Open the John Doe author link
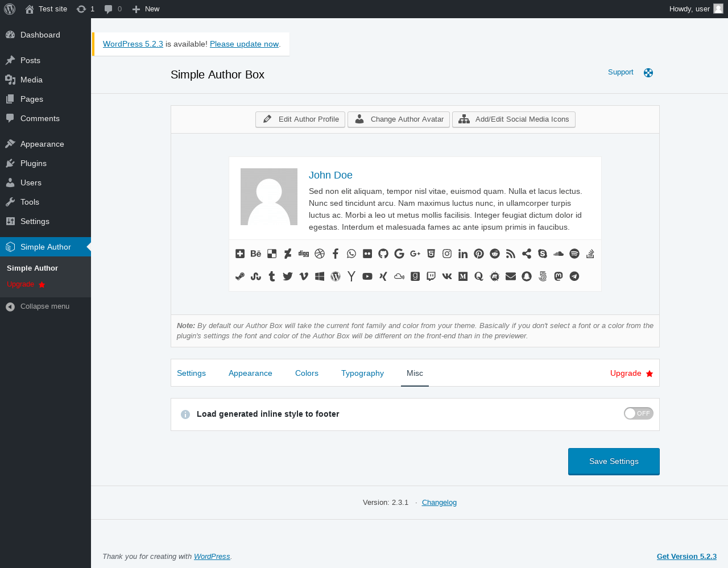Screen dimensions: 728x568 pyautogui.click(x=330, y=175)
